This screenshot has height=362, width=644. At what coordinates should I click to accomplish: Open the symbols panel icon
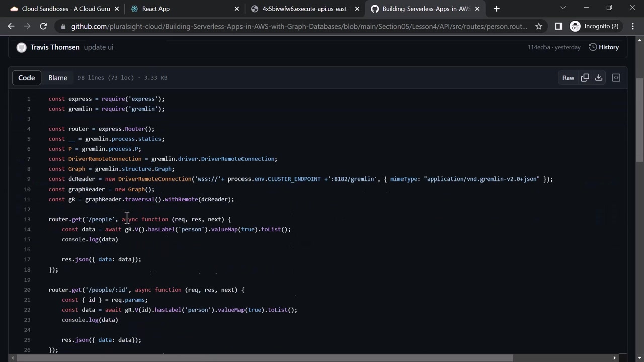point(616,78)
